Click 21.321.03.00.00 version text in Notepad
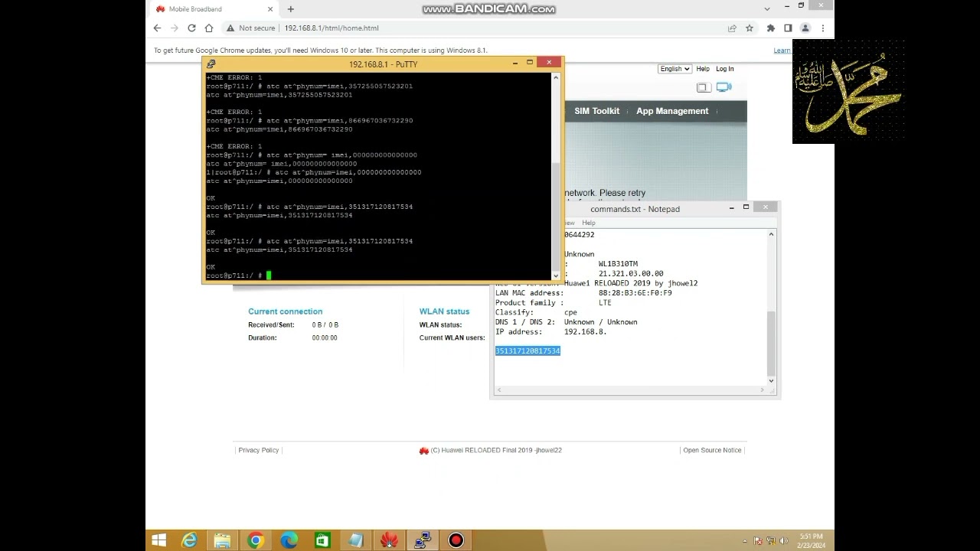Screen dimensions: 980x551 click(631, 274)
